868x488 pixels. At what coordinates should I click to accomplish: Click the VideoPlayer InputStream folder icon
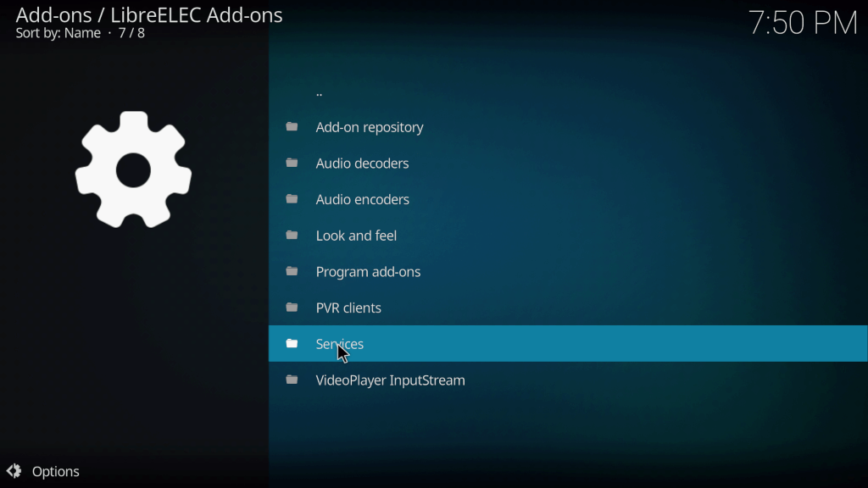coord(292,380)
